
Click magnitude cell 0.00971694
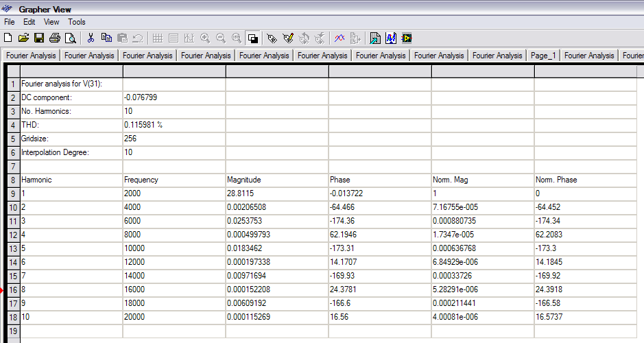click(x=277, y=276)
